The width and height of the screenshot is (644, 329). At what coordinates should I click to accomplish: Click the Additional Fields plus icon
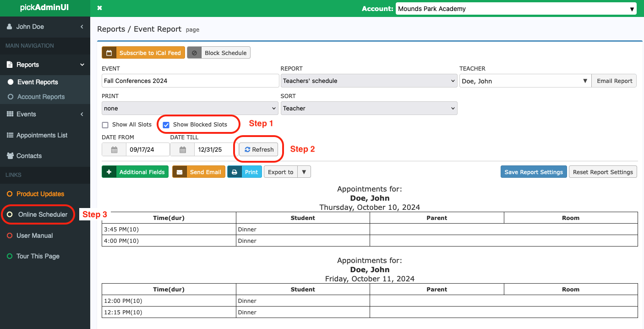coord(109,172)
